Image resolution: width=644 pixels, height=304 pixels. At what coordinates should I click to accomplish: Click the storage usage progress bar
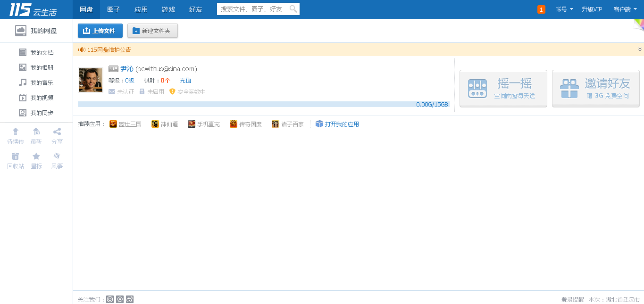pos(264,104)
